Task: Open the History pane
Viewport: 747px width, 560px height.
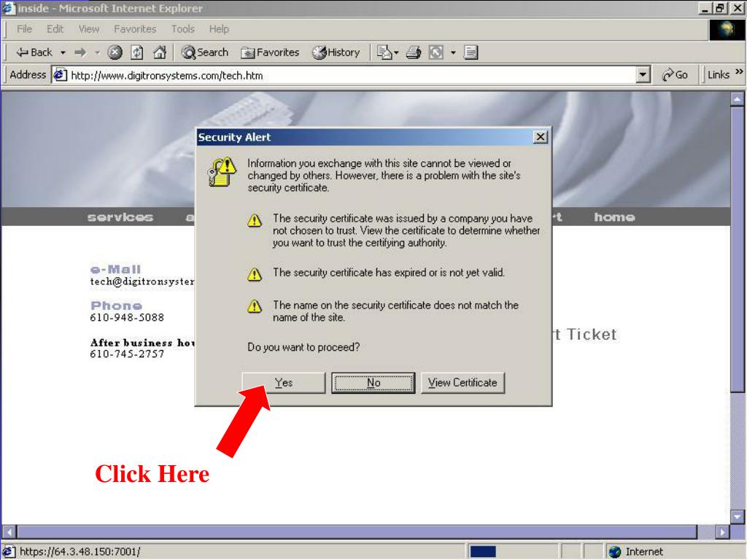Action: click(336, 52)
